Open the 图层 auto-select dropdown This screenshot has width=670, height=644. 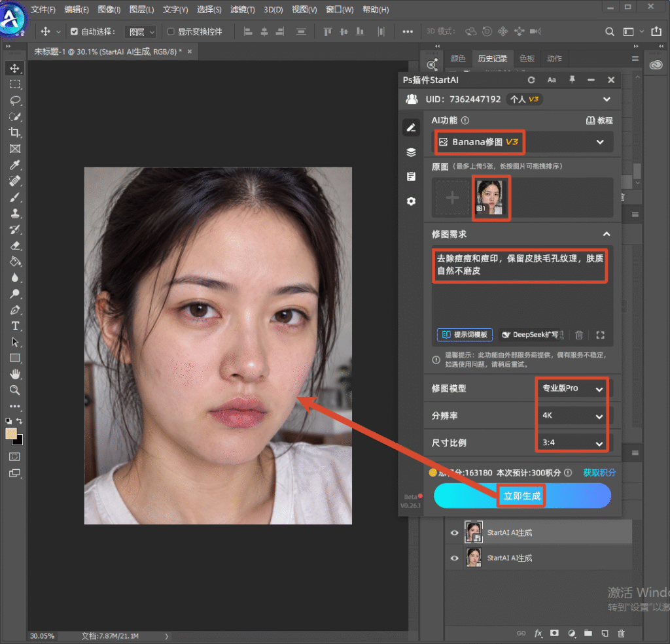click(x=141, y=32)
